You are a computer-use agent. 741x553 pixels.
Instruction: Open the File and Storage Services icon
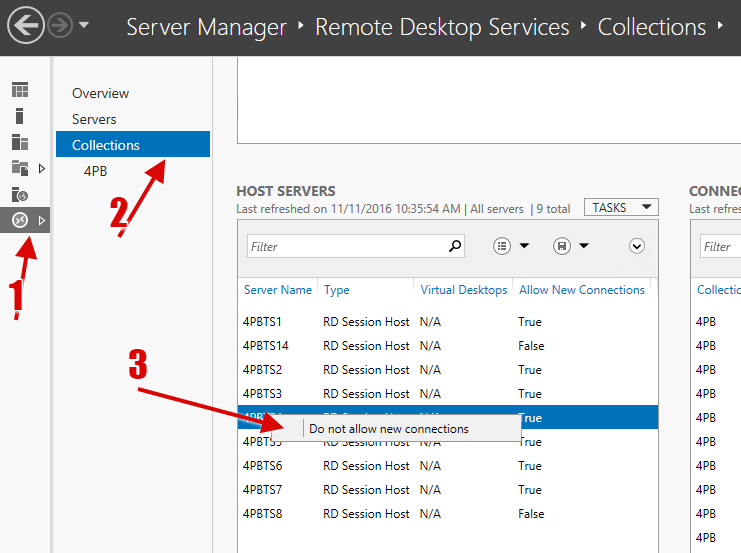pos(20,168)
